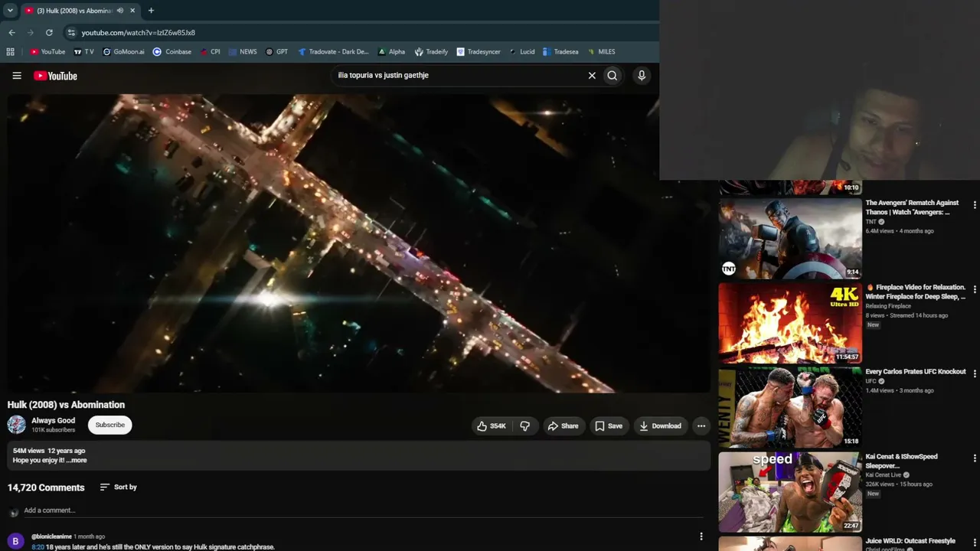Play Every Carlos Prates UFC Knockout thumbnail
The height and width of the screenshot is (551, 980).
click(x=790, y=407)
